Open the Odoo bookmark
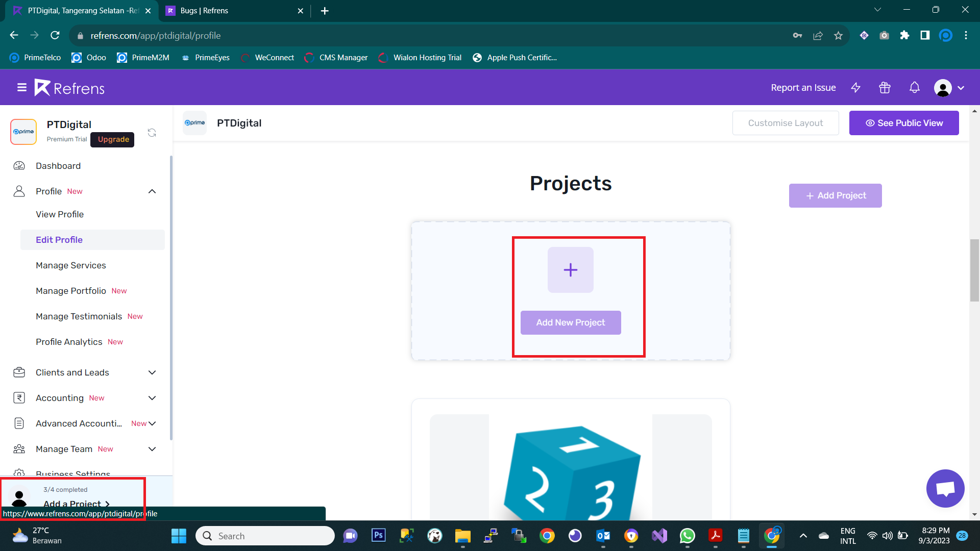 [x=89, y=58]
